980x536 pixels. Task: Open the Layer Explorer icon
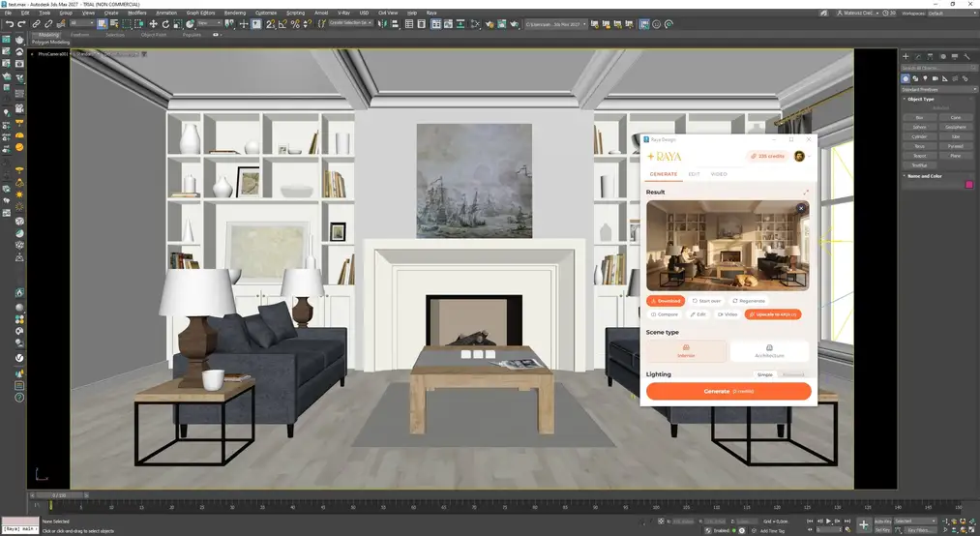point(421,24)
